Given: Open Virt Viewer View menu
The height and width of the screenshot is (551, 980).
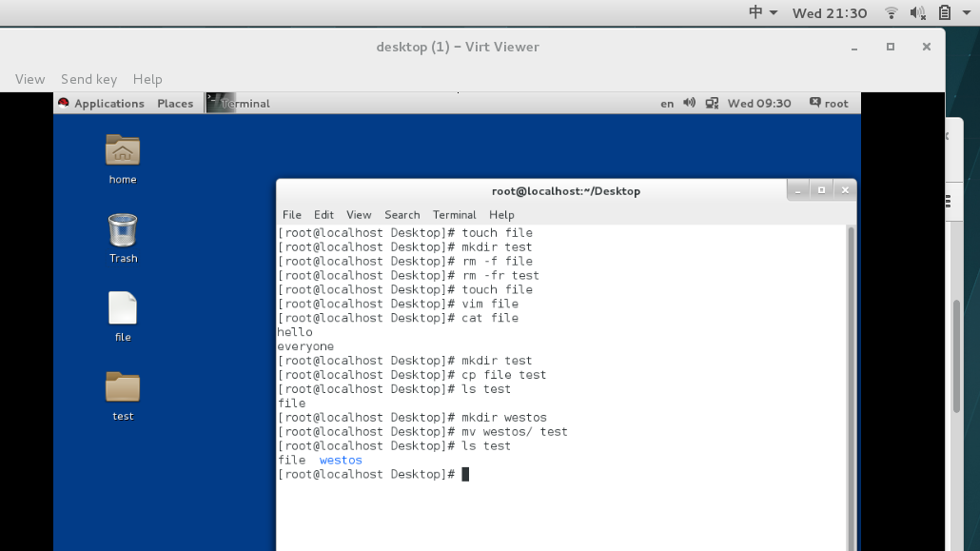Looking at the screenshot, I should click(x=30, y=79).
